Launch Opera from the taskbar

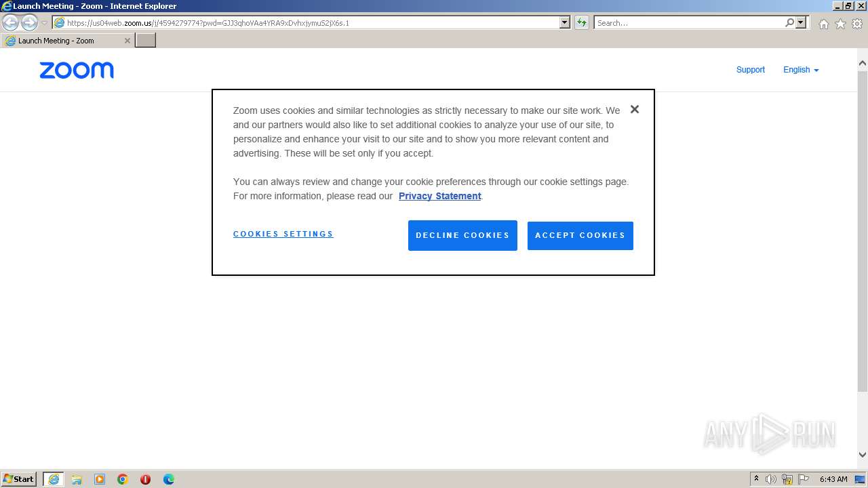click(x=145, y=479)
